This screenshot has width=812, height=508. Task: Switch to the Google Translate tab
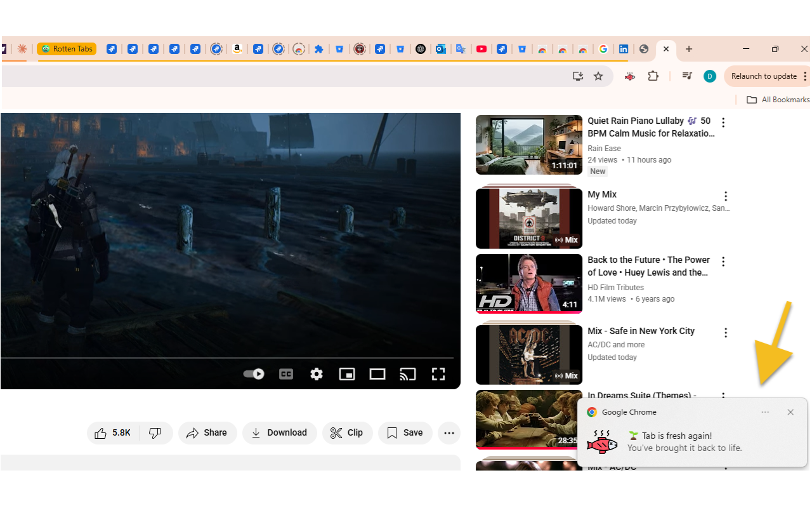pyautogui.click(x=461, y=49)
